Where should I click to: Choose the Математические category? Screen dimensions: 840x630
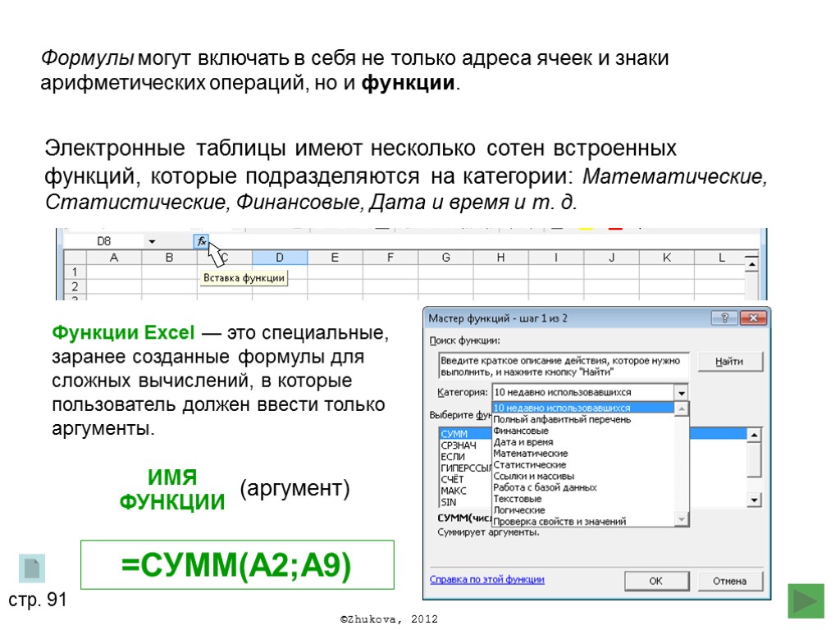click(x=583, y=453)
